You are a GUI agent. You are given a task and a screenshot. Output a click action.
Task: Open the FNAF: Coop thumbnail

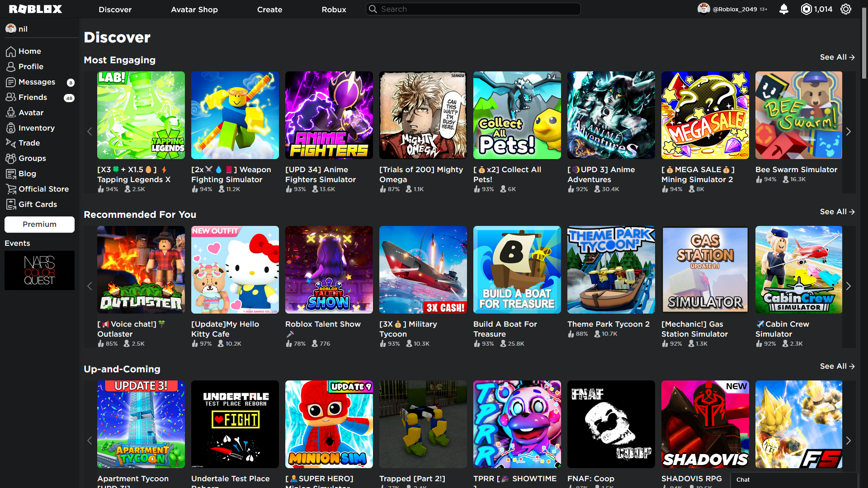(x=611, y=424)
